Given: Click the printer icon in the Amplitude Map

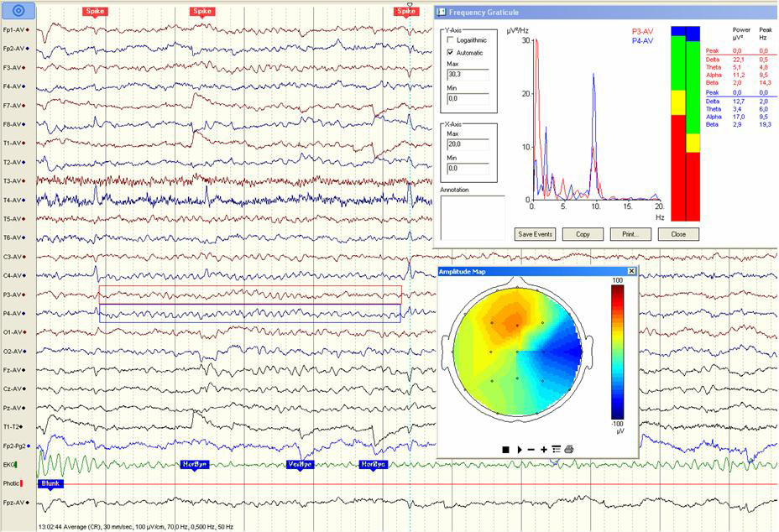Looking at the screenshot, I should click(x=569, y=450).
